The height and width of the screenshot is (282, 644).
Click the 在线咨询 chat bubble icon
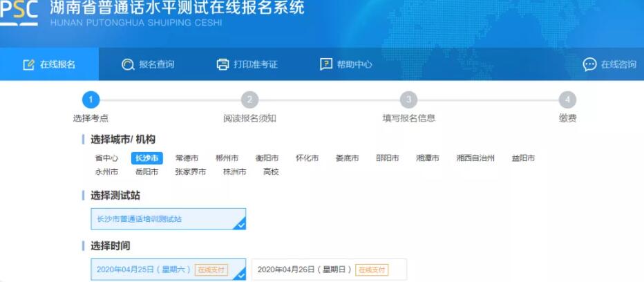[x=590, y=64]
